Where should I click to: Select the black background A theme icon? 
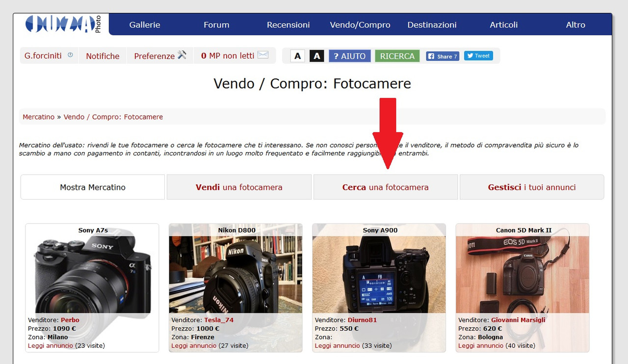click(x=317, y=56)
